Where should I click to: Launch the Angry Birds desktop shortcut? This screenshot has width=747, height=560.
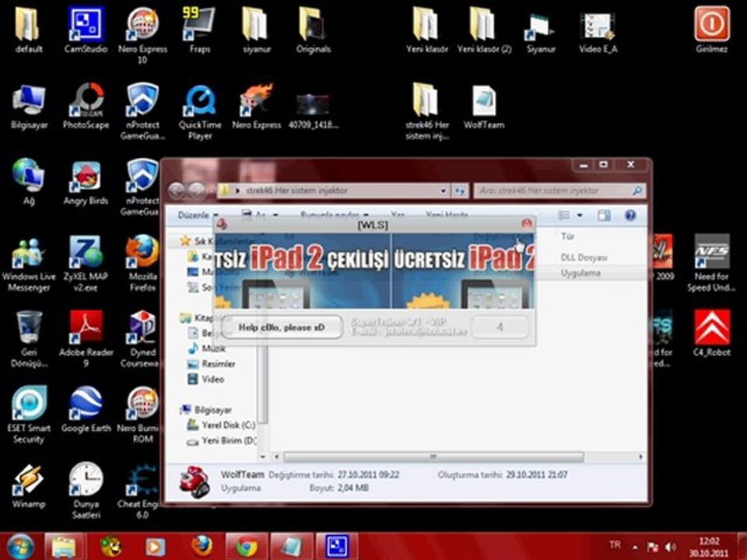click(86, 183)
